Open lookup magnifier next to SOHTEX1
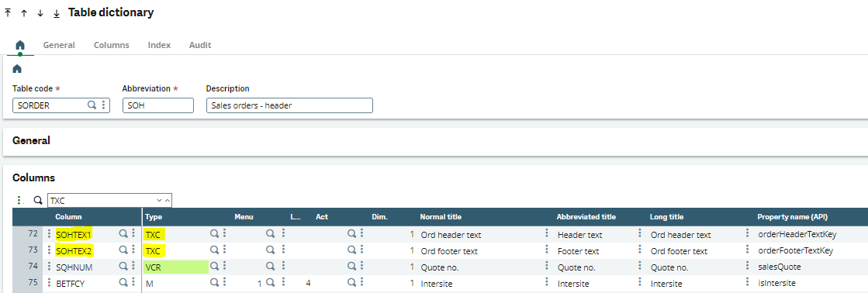The width and height of the screenshot is (868, 293). click(123, 234)
